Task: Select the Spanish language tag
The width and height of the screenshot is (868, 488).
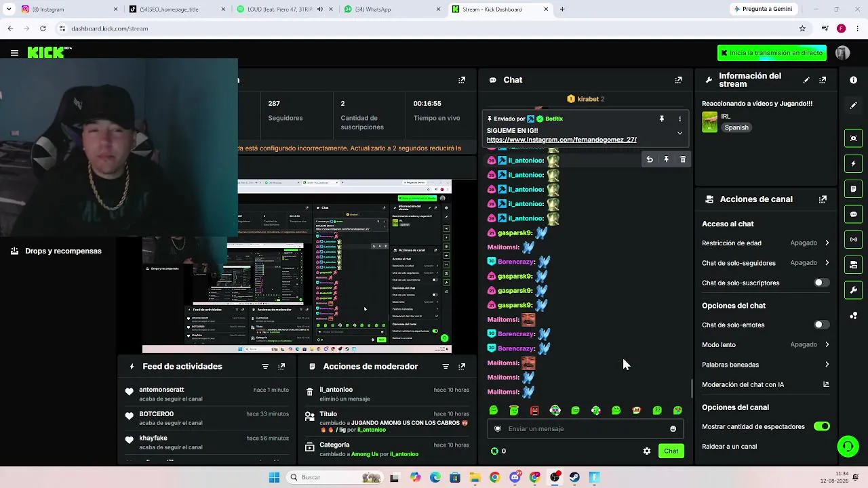Action: click(x=736, y=127)
